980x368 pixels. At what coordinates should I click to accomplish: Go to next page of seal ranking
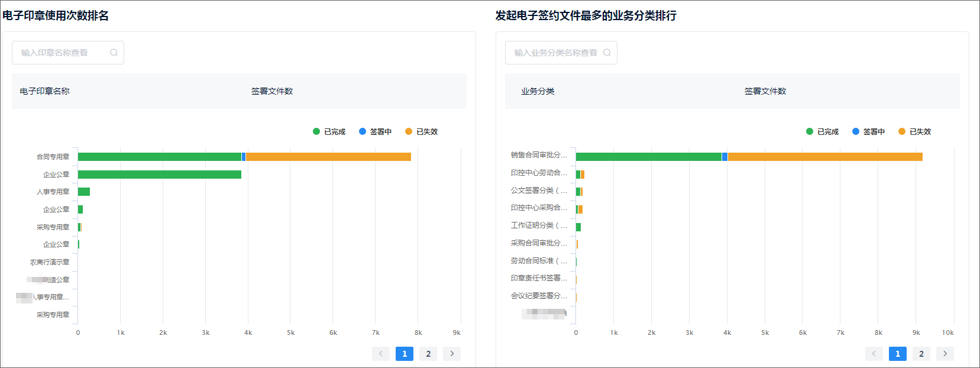click(452, 354)
